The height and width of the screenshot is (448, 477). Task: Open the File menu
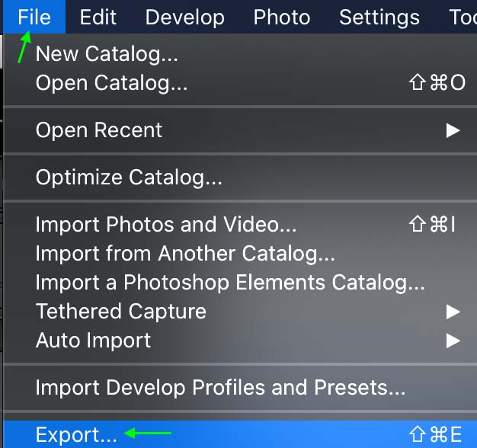(34, 17)
